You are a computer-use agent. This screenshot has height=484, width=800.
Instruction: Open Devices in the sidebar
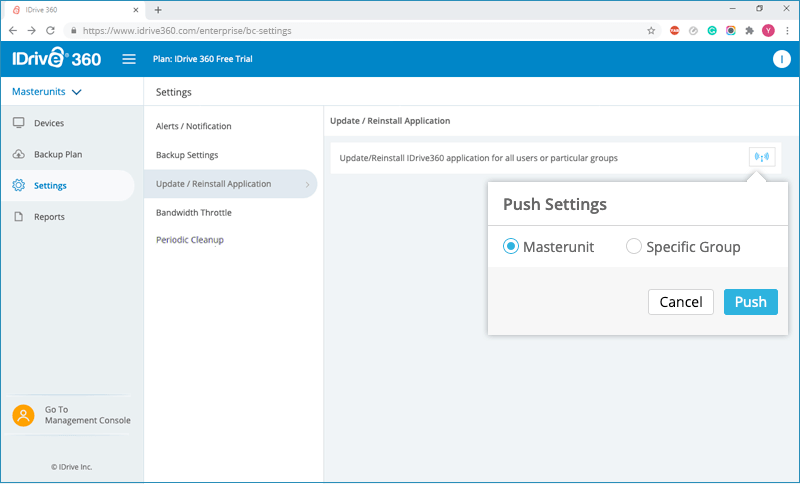[x=49, y=123]
